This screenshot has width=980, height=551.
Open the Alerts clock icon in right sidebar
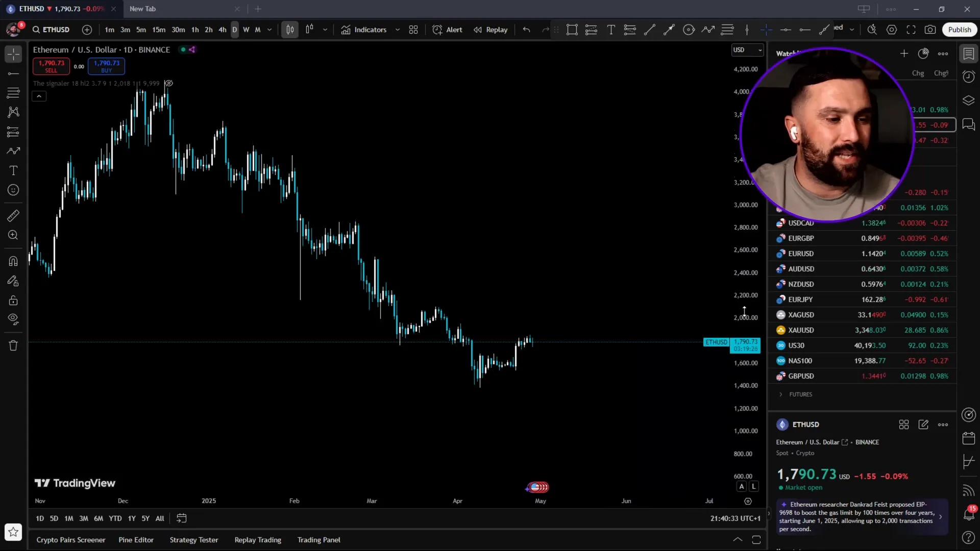click(968, 77)
